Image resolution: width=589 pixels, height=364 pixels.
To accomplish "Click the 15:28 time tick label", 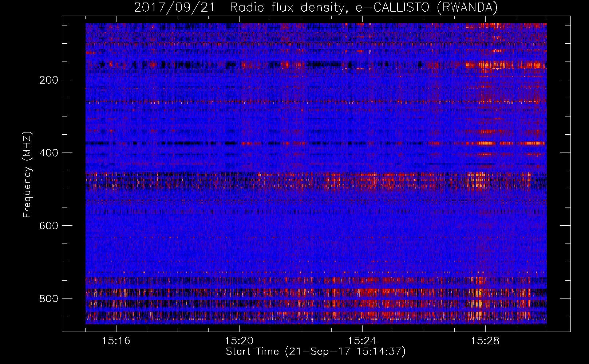I will tap(485, 341).
